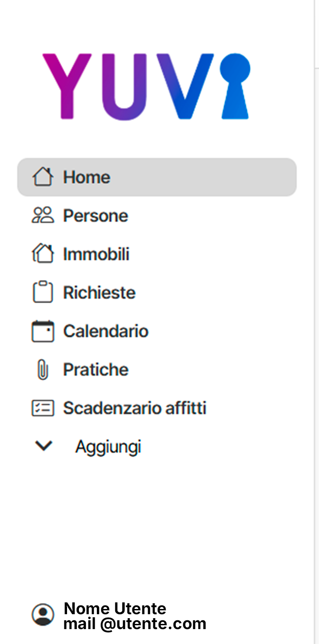The image size is (319, 644).
Task: Navigate to Richieste menu label
Action: pyautogui.click(x=99, y=293)
